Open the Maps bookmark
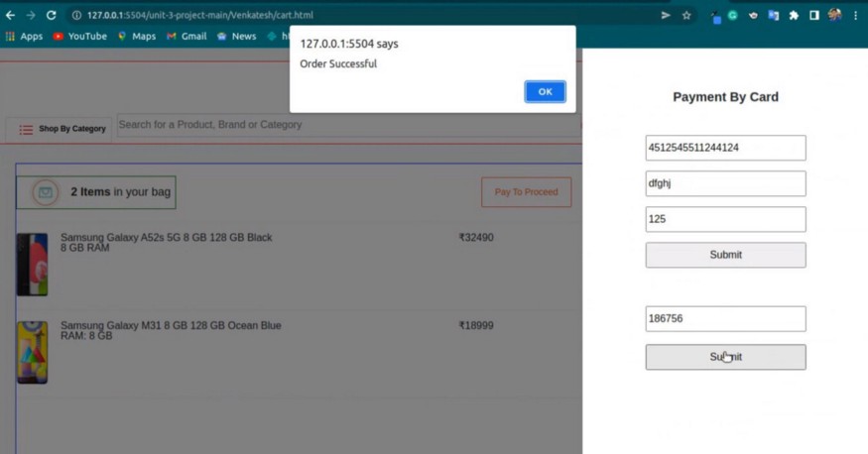Screen dimensions: 868x454 (x=137, y=37)
